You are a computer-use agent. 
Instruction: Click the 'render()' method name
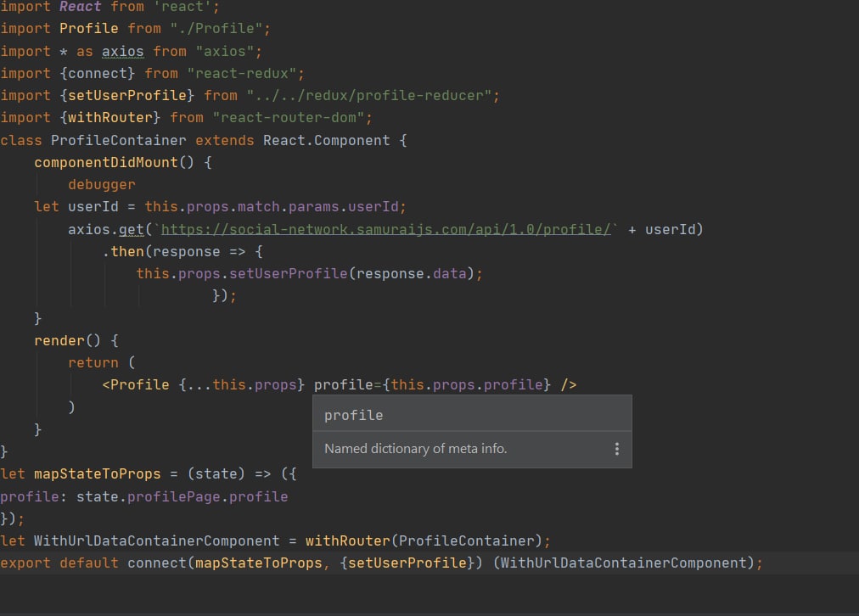coord(67,340)
